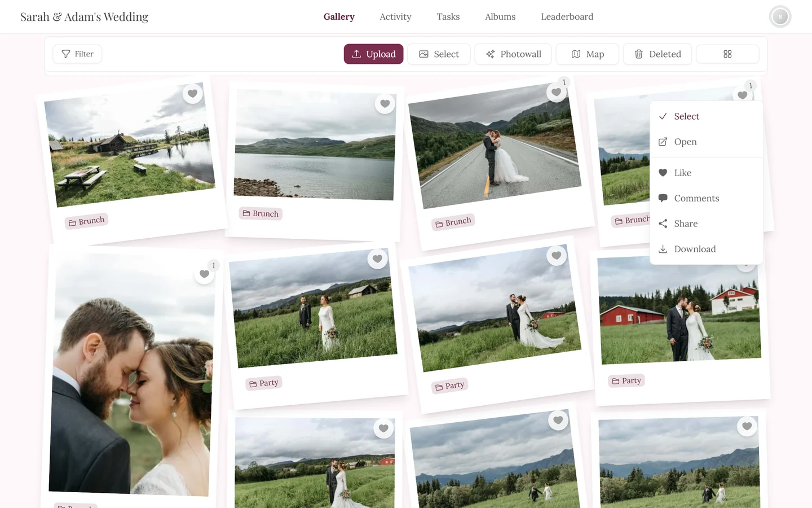Toggle heart on the rocky lake shore photo
The image size is (812, 508).
pyautogui.click(x=385, y=103)
